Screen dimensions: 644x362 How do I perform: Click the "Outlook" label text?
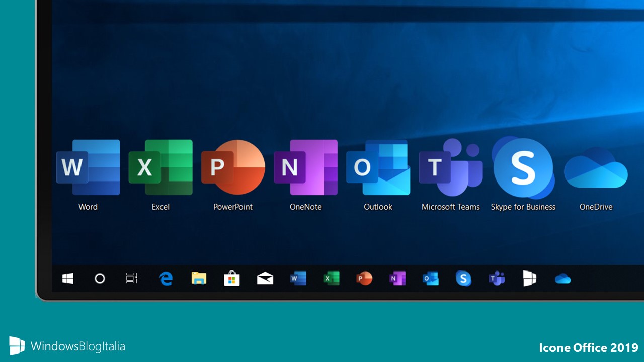[x=378, y=207]
